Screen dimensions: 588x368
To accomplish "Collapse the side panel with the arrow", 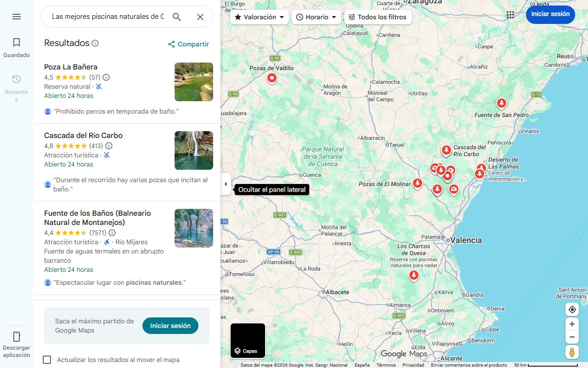I will 226,184.
